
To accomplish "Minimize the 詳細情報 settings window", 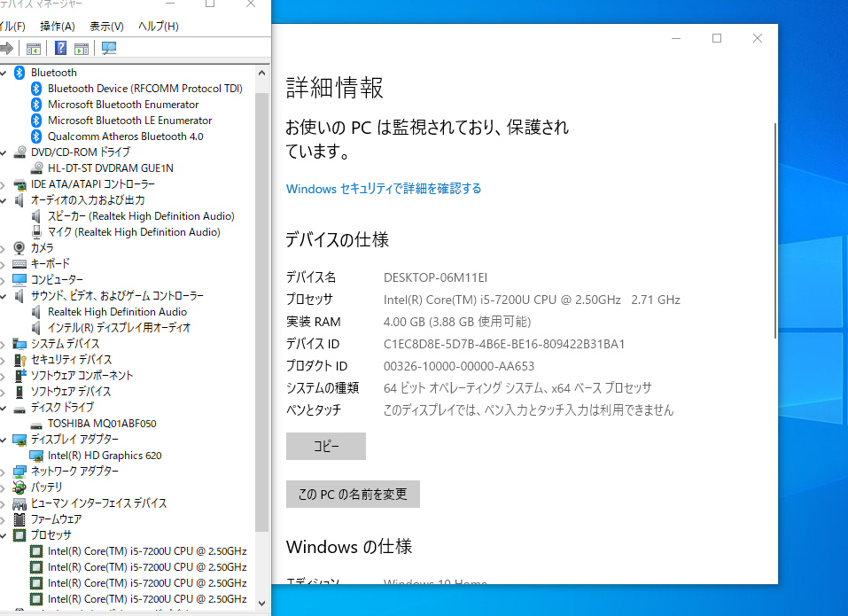I will (676, 38).
